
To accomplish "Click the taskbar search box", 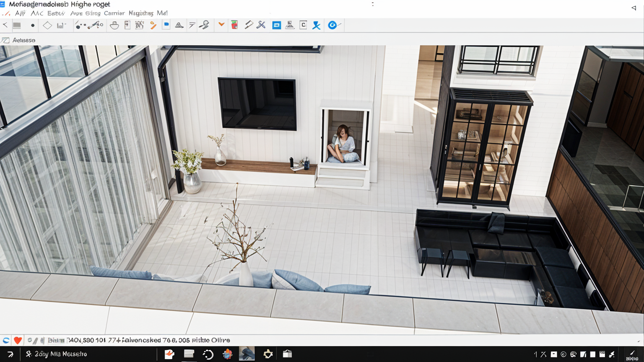I will [x=57, y=354].
